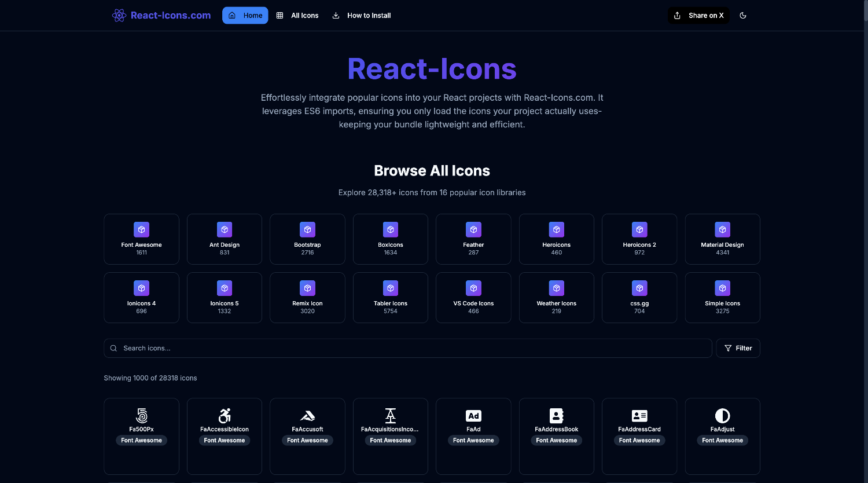Open the Filter dropdown
Screen dimensions: 868x483
[738, 348]
